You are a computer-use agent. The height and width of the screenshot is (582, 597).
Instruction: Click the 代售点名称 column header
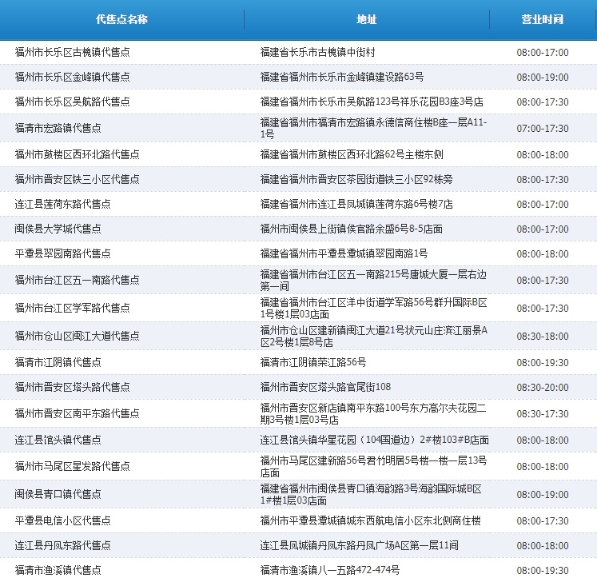pos(121,19)
